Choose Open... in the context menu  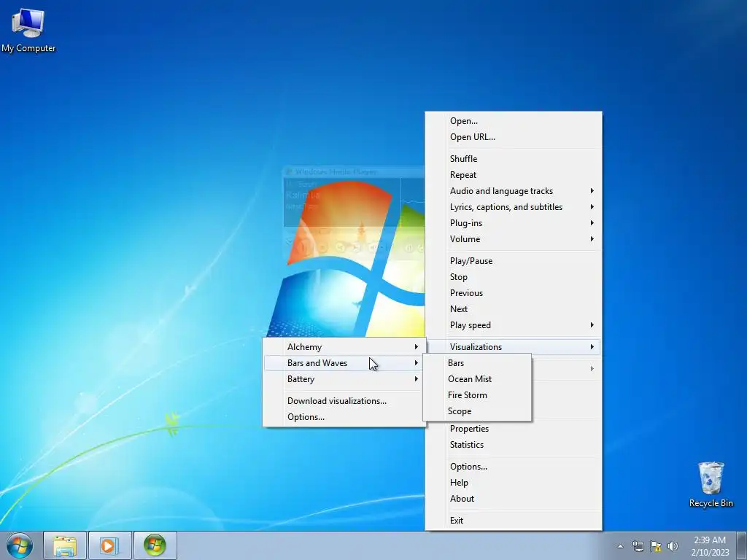pyautogui.click(x=514, y=121)
